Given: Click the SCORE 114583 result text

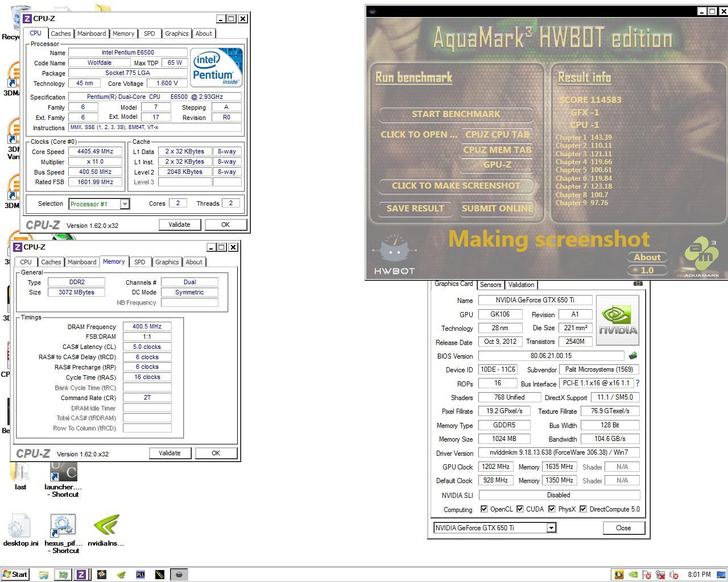Looking at the screenshot, I should [590, 100].
